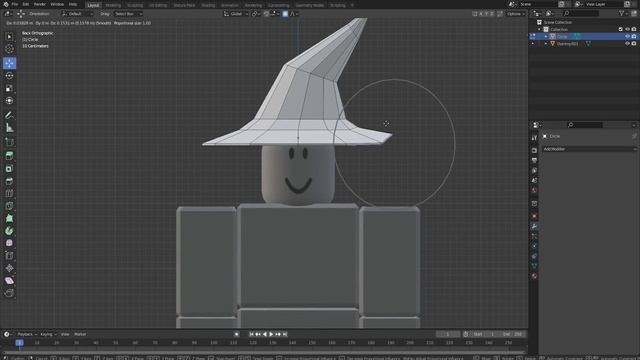Select the Poly Build tool
The height and width of the screenshot is (360, 640).
9,218
